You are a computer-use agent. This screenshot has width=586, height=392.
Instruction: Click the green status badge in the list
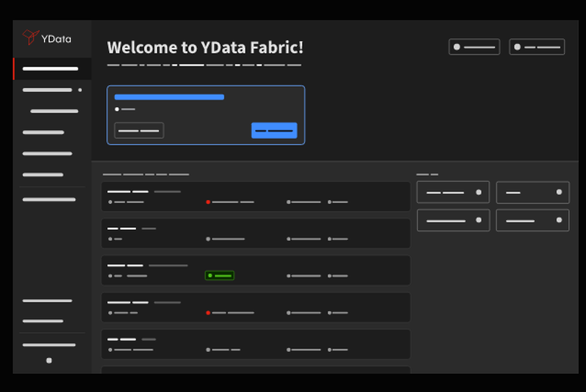[x=220, y=276]
